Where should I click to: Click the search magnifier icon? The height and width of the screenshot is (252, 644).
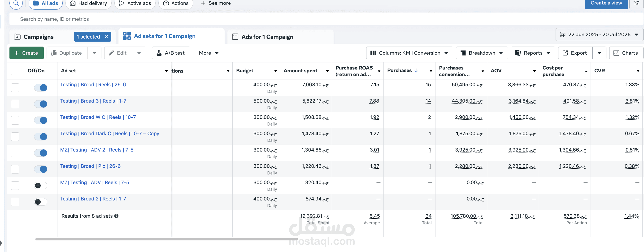pyautogui.click(x=16, y=3)
